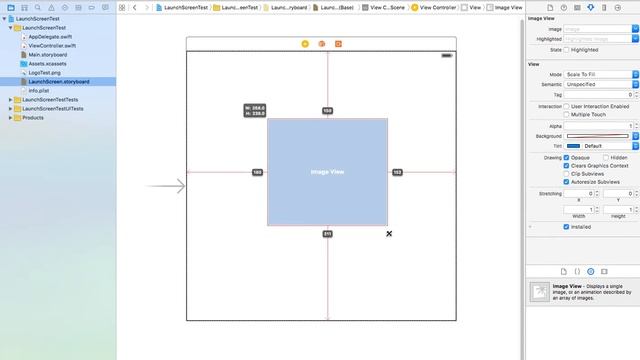640x360 pixels.
Task: Collapse the LaunchScreenTest project root
Action: pos(4,19)
